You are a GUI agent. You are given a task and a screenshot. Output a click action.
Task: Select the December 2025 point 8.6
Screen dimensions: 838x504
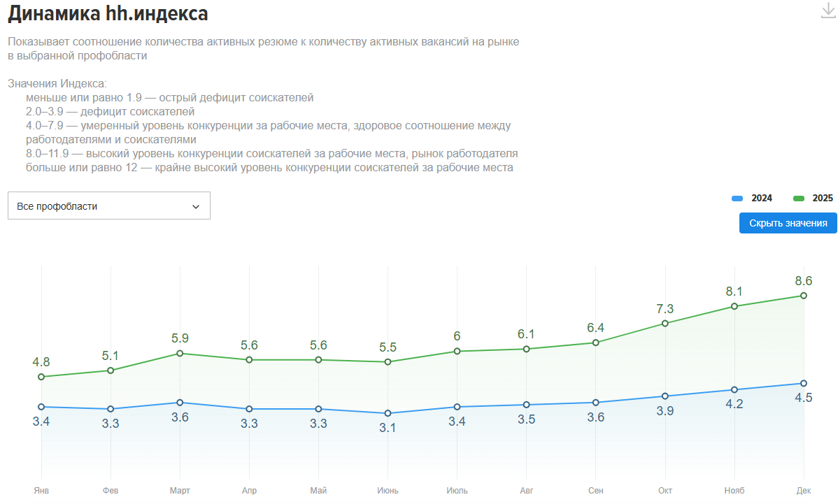pyautogui.click(x=804, y=295)
